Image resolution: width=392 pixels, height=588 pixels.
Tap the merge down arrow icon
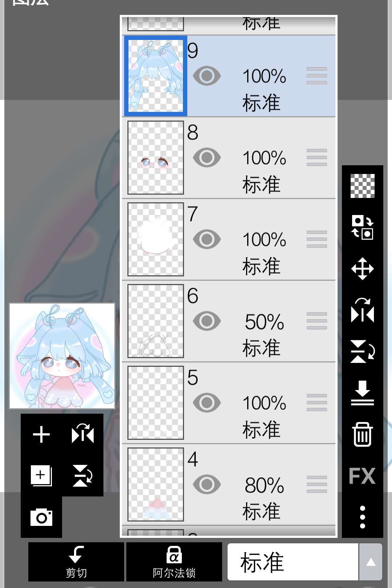point(362,393)
